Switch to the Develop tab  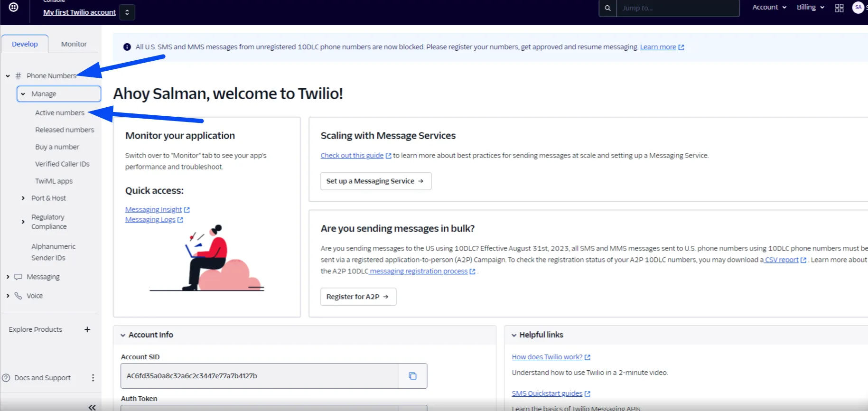pyautogui.click(x=25, y=44)
